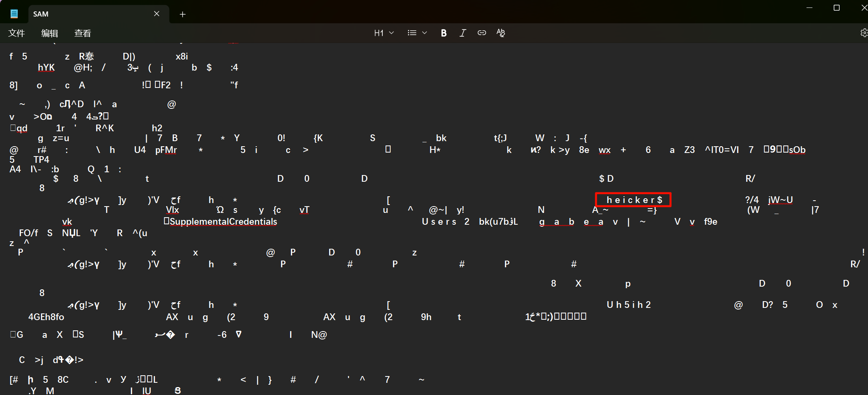
Task: Click the Notepad app icon in the title bar
Action: click(14, 14)
